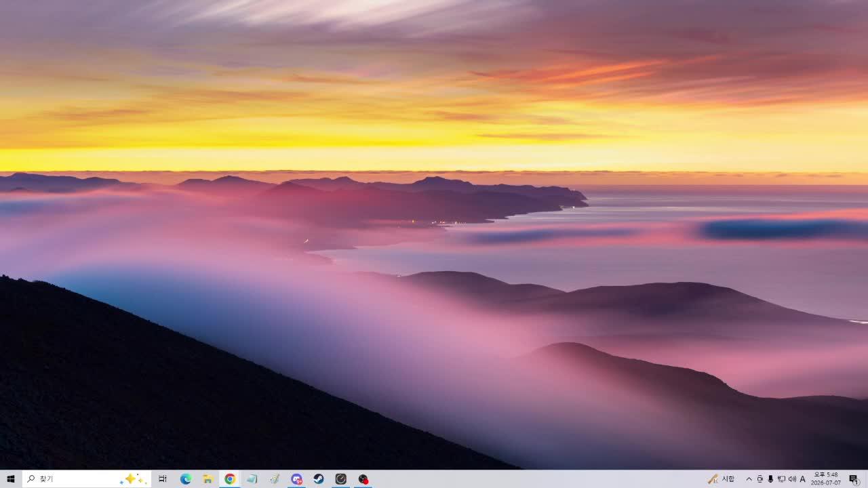Launch Microsoft Edge from the taskbar
This screenshot has width=868, height=488.
[186, 479]
